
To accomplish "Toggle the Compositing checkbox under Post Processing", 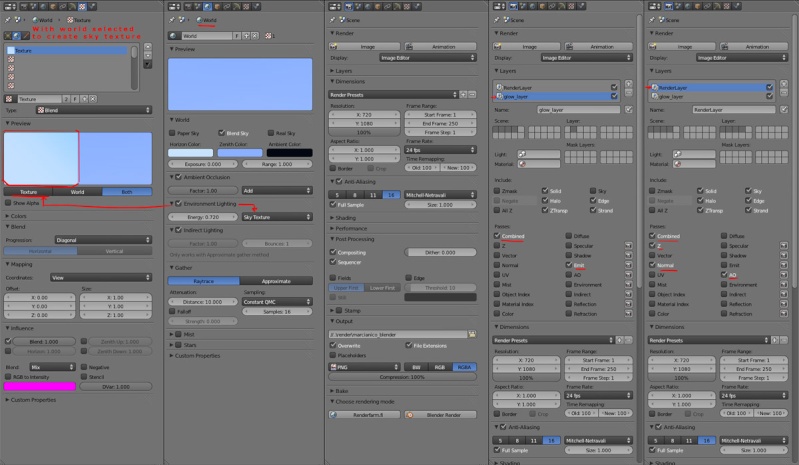I will coord(333,252).
